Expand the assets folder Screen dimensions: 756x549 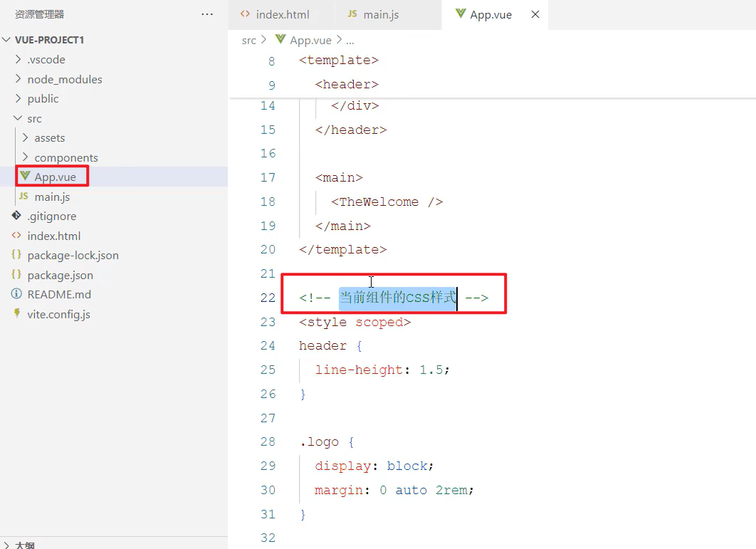(x=25, y=137)
